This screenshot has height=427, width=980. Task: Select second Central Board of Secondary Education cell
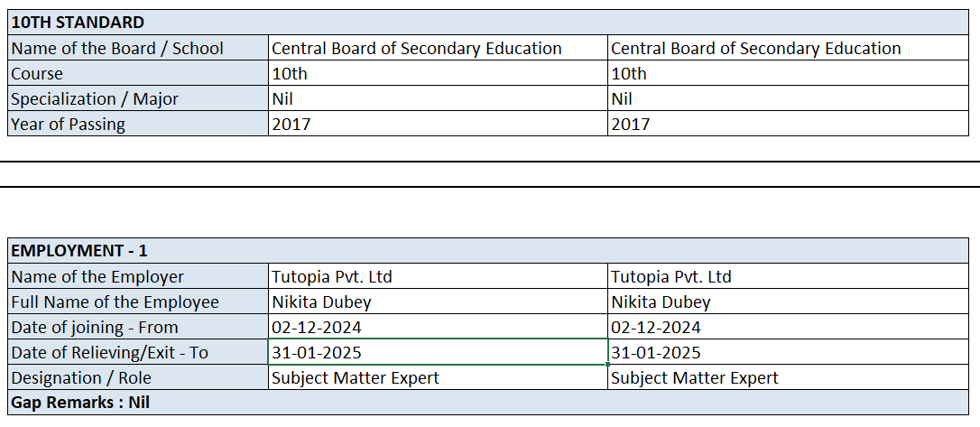(756, 49)
